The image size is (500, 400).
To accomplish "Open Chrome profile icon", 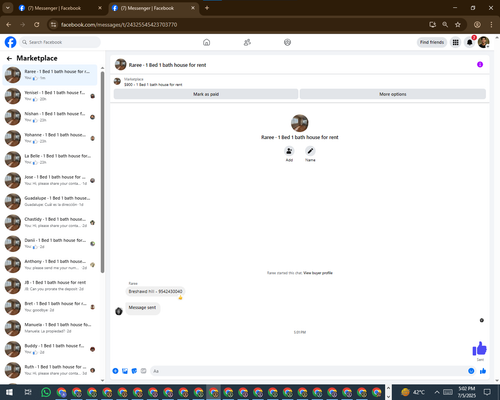I will pyautogui.click(x=477, y=25).
